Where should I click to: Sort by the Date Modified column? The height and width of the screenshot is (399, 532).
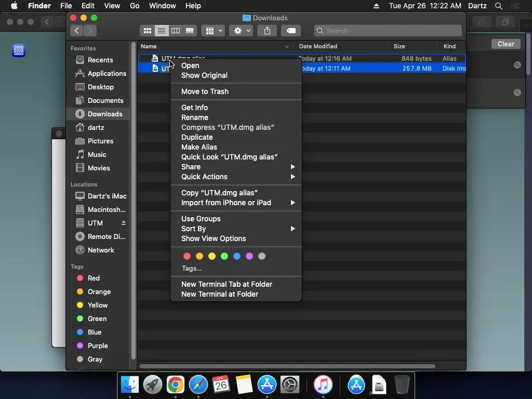[x=340, y=46]
